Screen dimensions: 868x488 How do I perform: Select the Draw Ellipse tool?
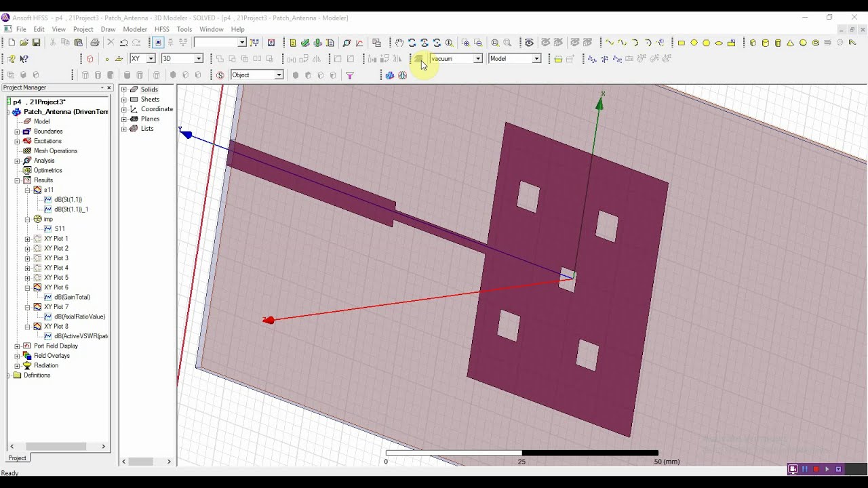pos(719,43)
